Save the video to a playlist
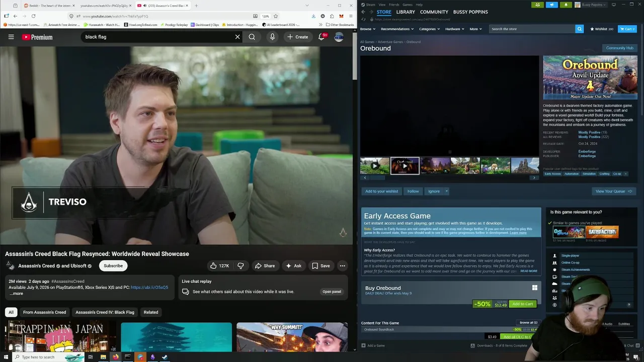Screen dimensions: 644x362 [320, 265]
